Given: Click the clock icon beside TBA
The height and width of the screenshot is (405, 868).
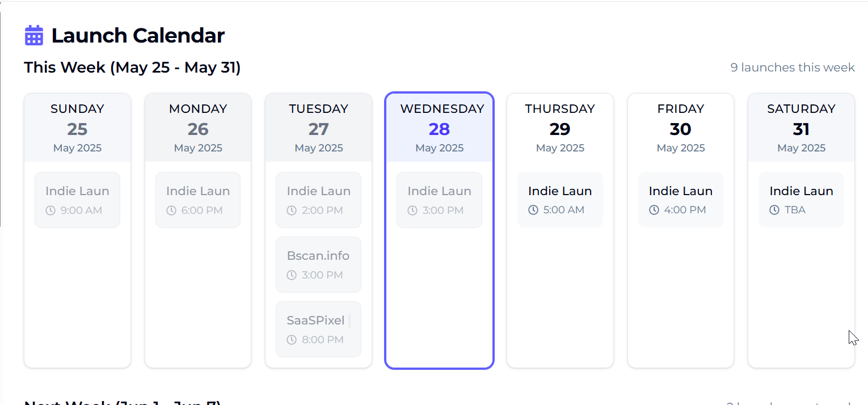Looking at the screenshot, I should [x=774, y=210].
